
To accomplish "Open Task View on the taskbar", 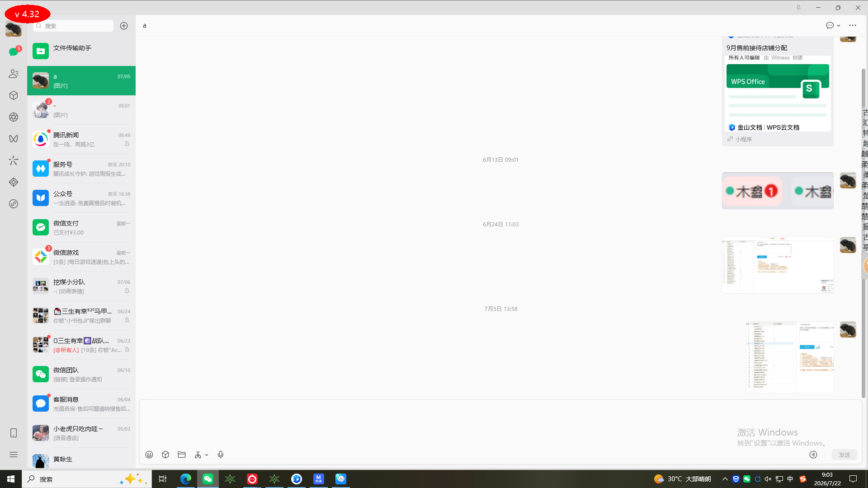I will pos(163,479).
